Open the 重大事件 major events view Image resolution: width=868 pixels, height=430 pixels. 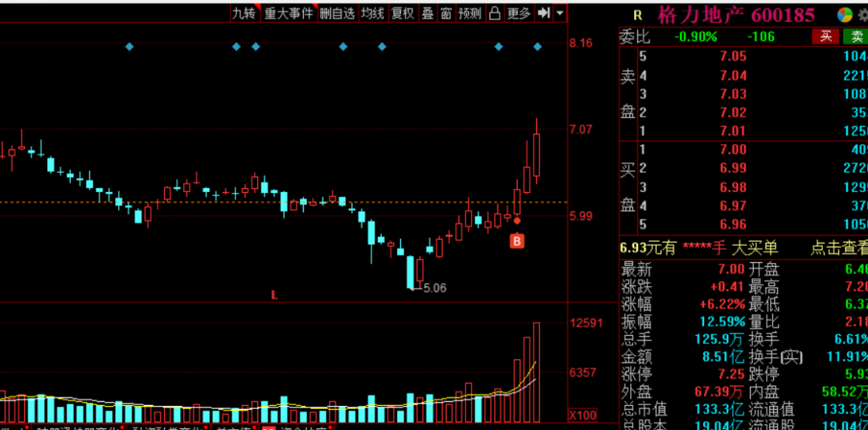click(288, 14)
